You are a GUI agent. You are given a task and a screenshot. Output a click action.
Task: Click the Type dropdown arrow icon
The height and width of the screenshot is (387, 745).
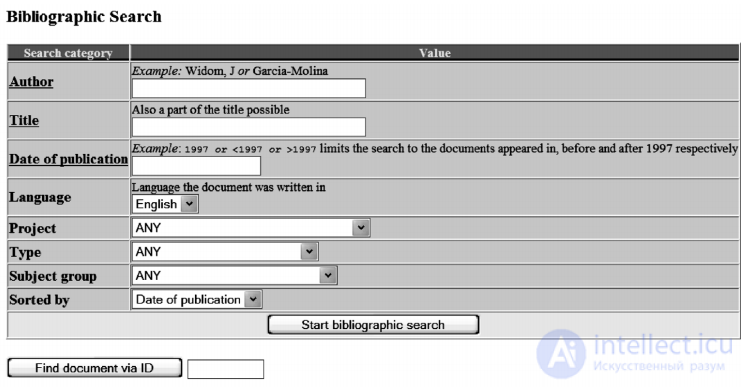tap(309, 252)
